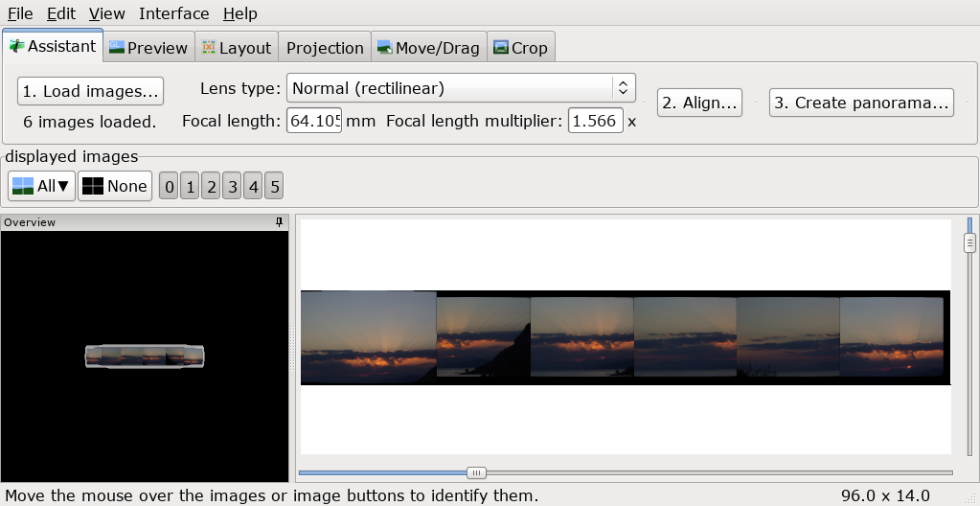980x506 pixels.
Task: Switch to the Preview tab
Action: 148,48
